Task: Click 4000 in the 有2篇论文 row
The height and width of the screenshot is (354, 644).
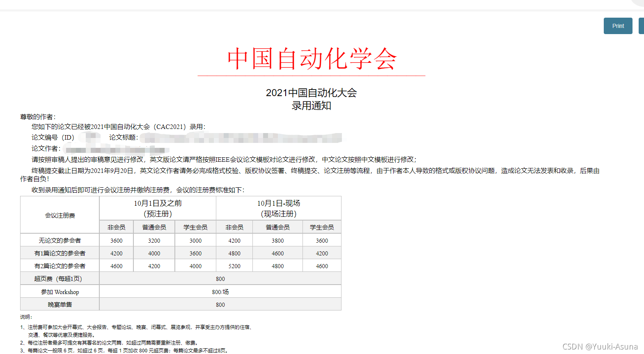Action: pos(195,266)
